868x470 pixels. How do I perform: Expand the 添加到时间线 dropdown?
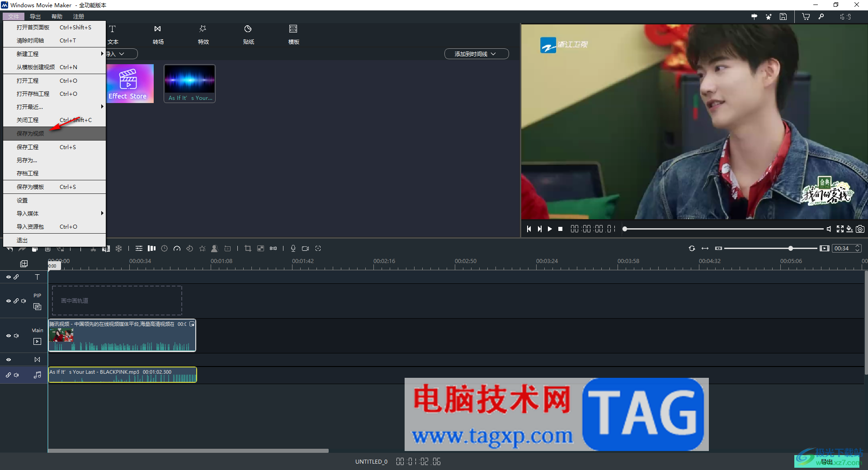[476, 54]
